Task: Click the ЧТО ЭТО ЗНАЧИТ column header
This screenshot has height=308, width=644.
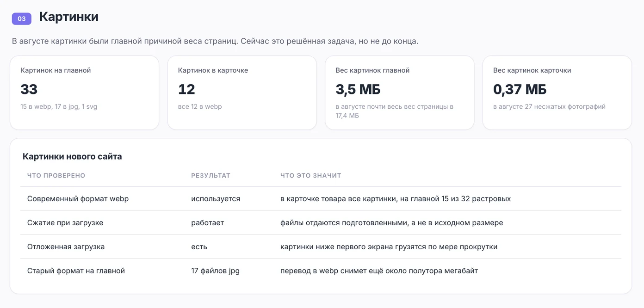Action: (x=310, y=176)
